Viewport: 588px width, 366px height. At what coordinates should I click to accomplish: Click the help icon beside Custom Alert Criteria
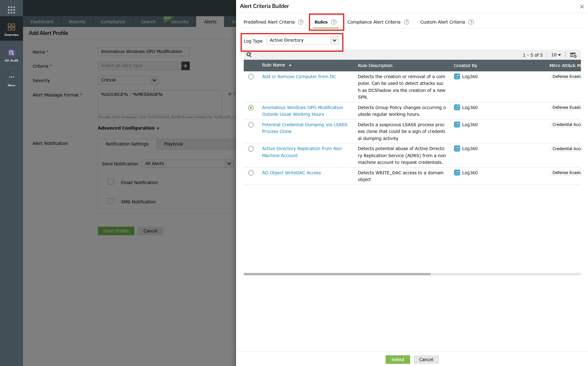[471, 22]
